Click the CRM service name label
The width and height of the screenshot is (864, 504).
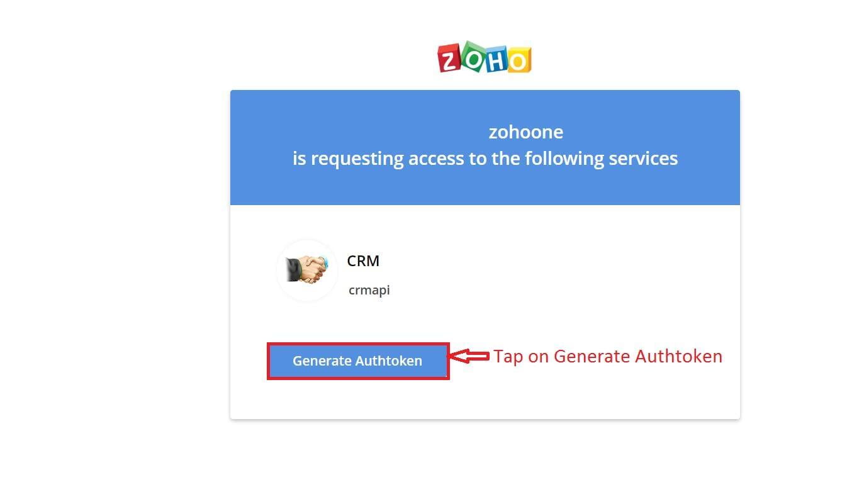tap(363, 260)
